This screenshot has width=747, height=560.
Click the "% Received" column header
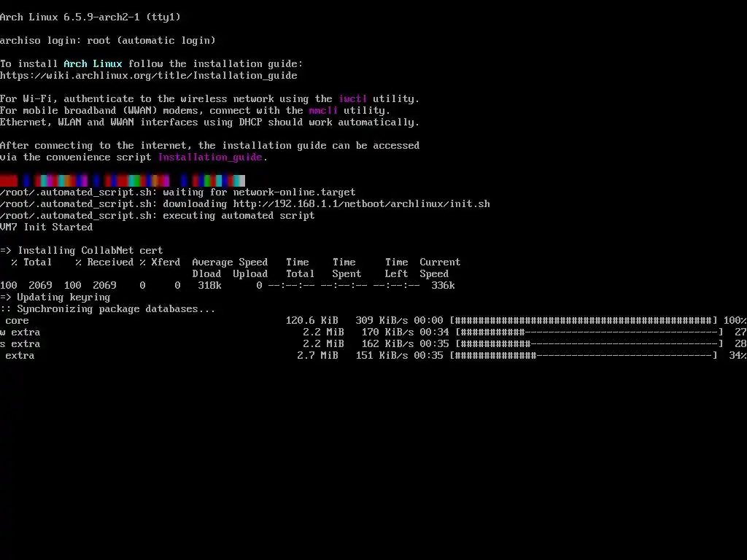104,262
